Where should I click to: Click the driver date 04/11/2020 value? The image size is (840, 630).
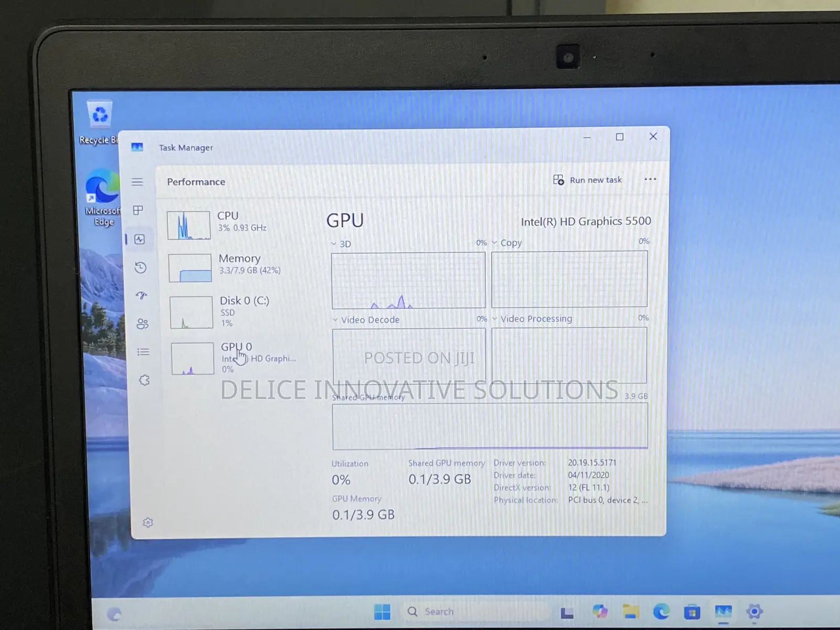tap(589, 475)
